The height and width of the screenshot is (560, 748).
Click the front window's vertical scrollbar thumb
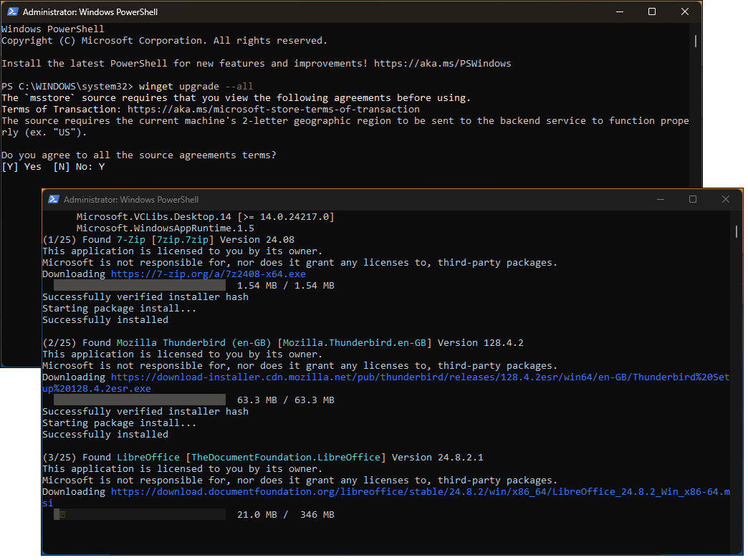[x=737, y=231]
